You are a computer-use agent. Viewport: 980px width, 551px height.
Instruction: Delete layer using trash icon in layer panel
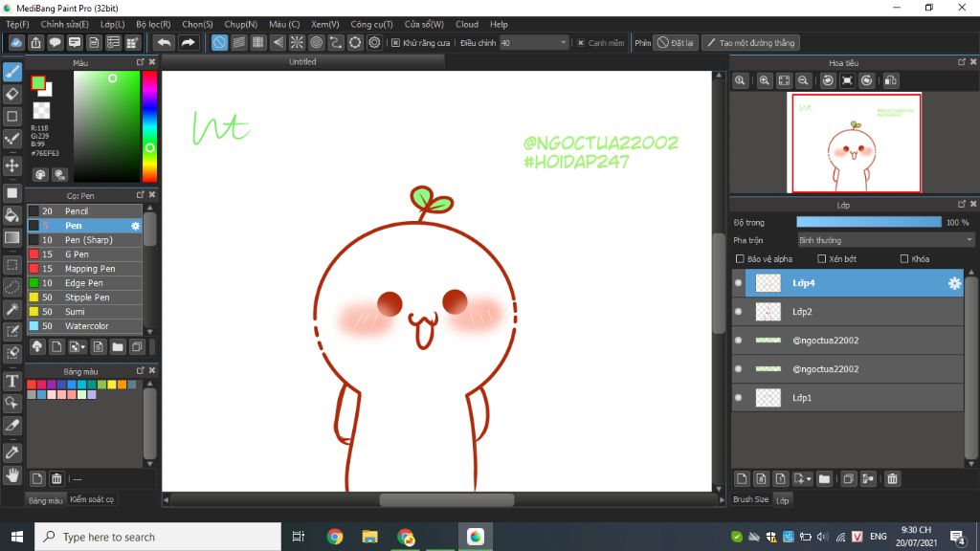pyautogui.click(x=892, y=478)
